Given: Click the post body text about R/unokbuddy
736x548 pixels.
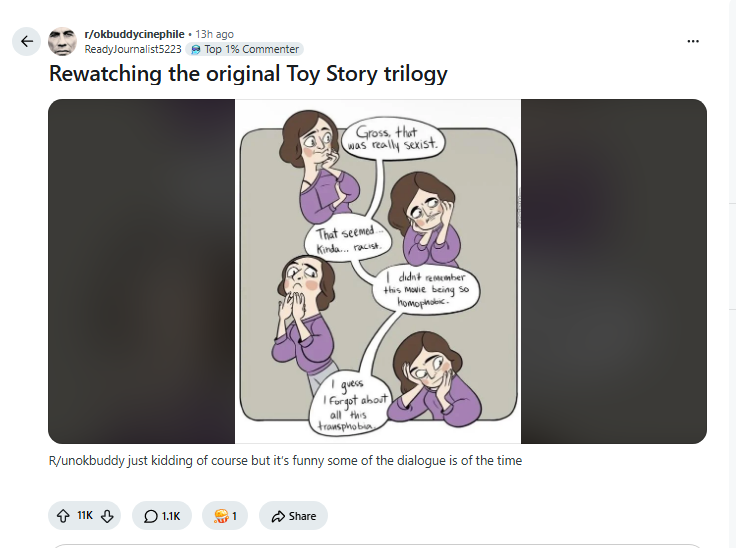Looking at the screenshot, I should pos(285,460).
